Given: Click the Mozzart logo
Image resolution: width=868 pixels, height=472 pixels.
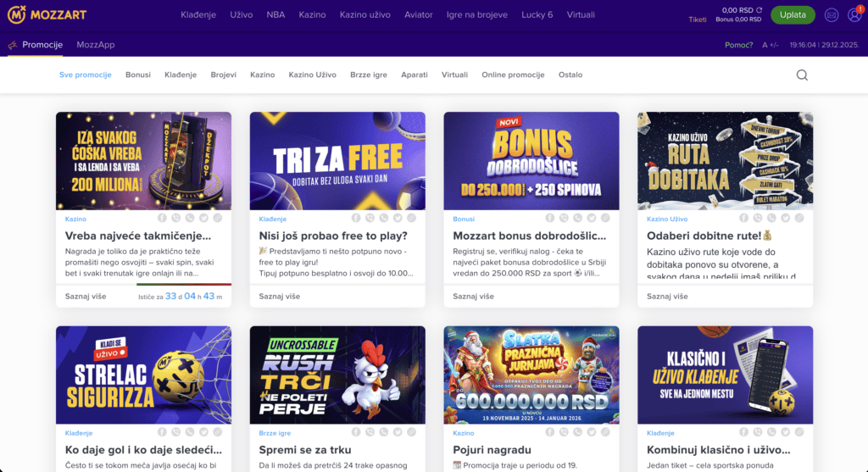Looking at the screenshot, I should pyautogui.click(x=47, y=14).
